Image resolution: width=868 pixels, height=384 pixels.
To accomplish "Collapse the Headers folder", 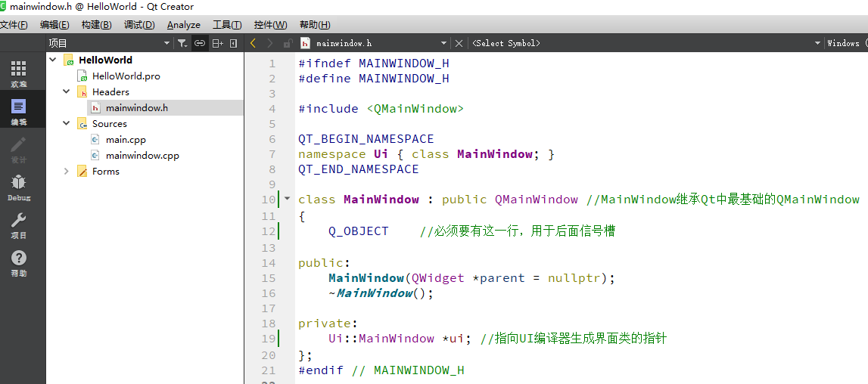I will click(x=67, y=92).
